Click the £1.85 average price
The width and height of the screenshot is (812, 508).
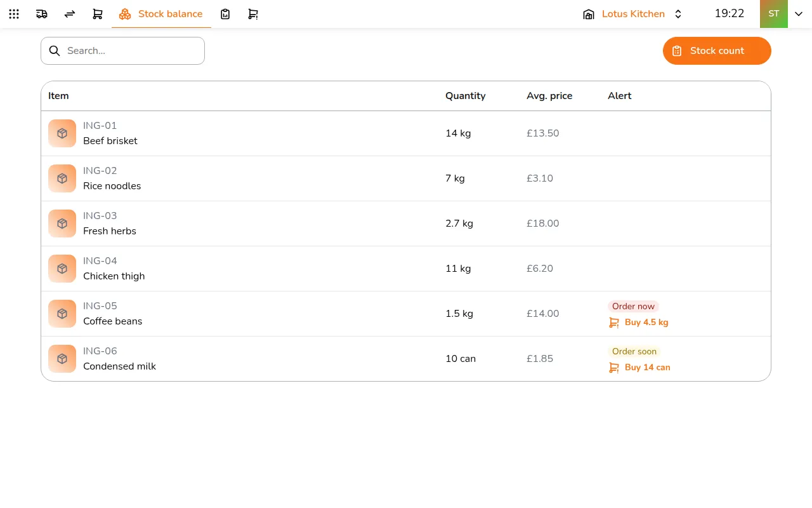(540, 359)
